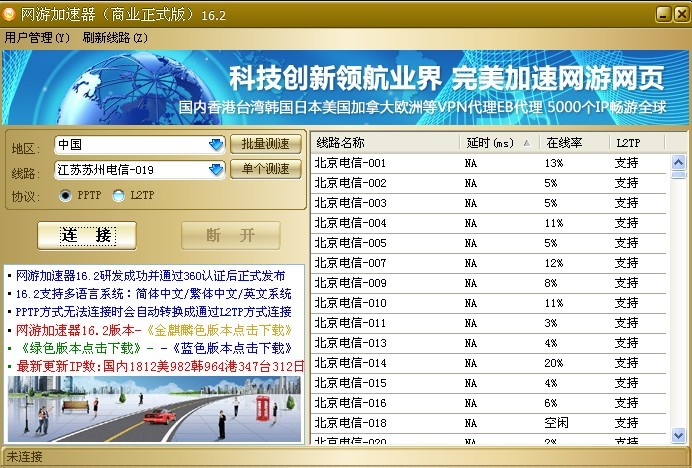
Task: Select the 北京电信-003 row
Action: point(489,203)
